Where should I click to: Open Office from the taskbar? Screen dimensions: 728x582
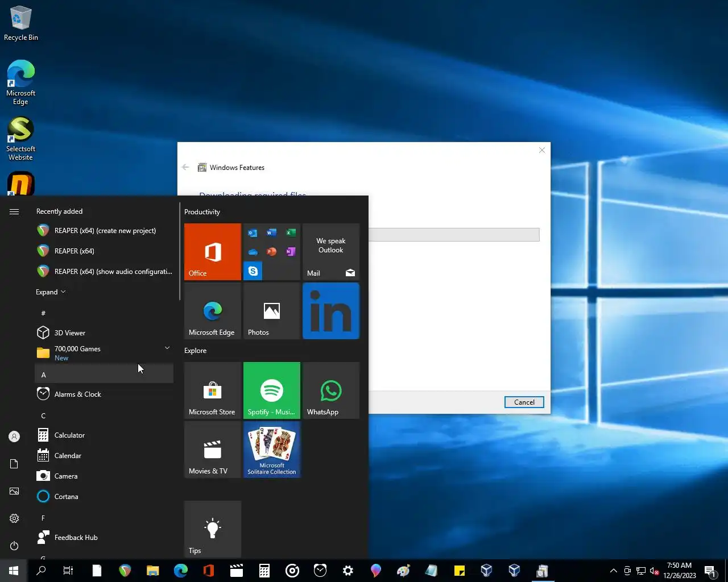[208, 571]
